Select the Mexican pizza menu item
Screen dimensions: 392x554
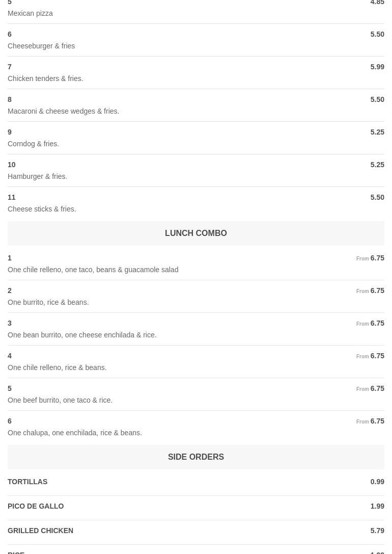tap(30, 13)
